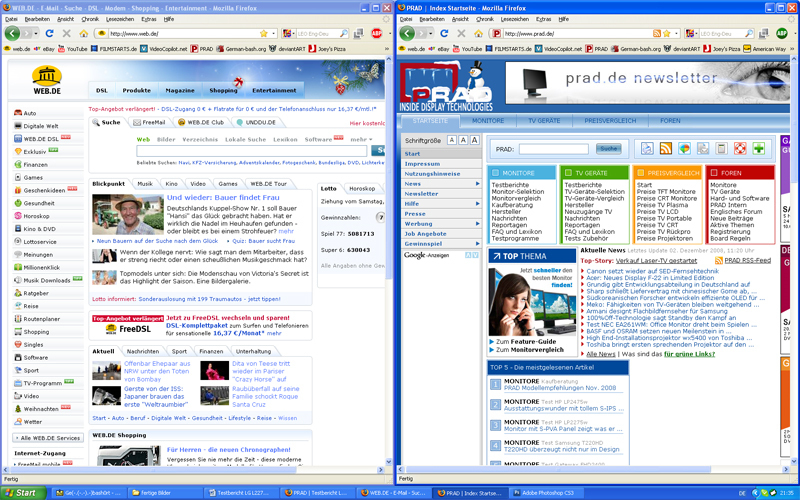
Task: Click the farmer photo thumbnail on WEB.DE
Action: click(x=128, y=214)
